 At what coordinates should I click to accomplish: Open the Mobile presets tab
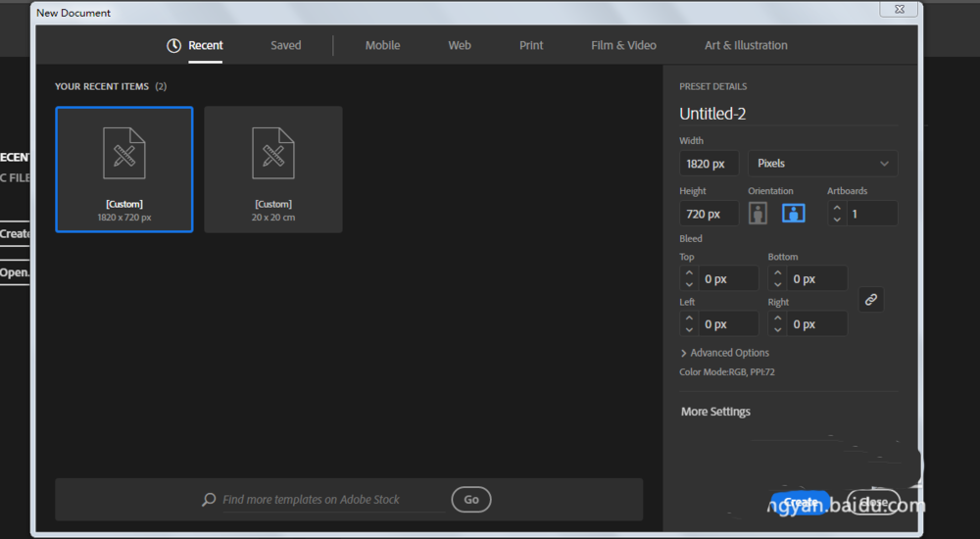pyautogui.click(x=382, y=45)
